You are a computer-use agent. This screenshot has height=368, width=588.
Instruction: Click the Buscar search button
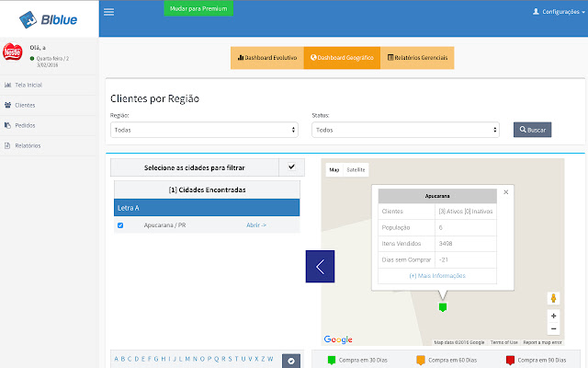pos(532,130)
